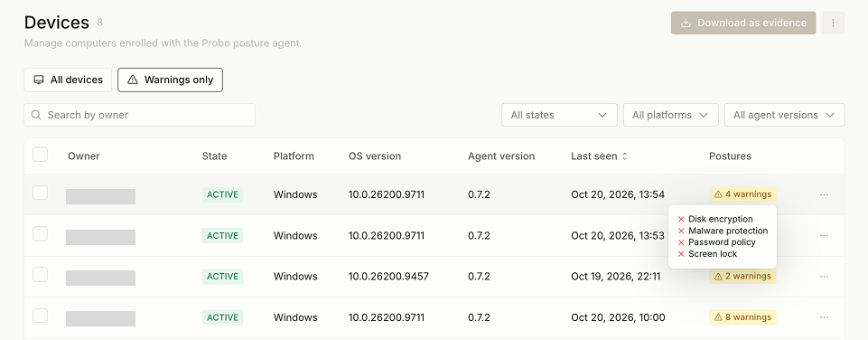
Task: Open row actions for the 13:54 device
Action: point(825,194)
